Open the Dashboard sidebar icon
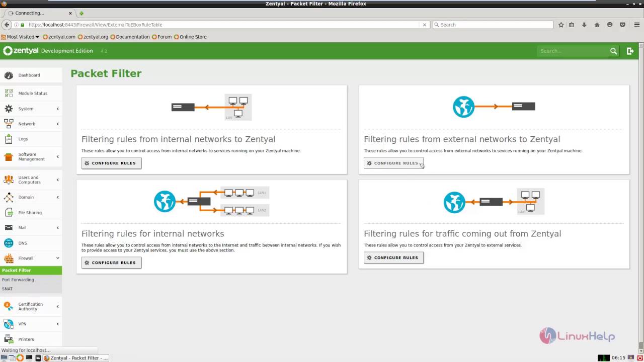The image size is (644, 362). tap(9, 75)
